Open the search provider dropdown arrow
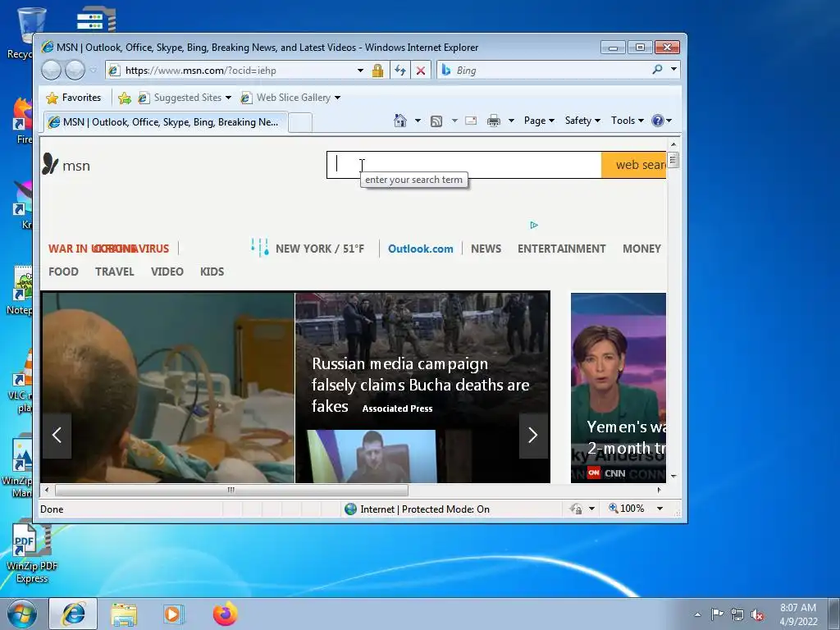The width and height of the screenshot is (840, 630). pos(674,69)
